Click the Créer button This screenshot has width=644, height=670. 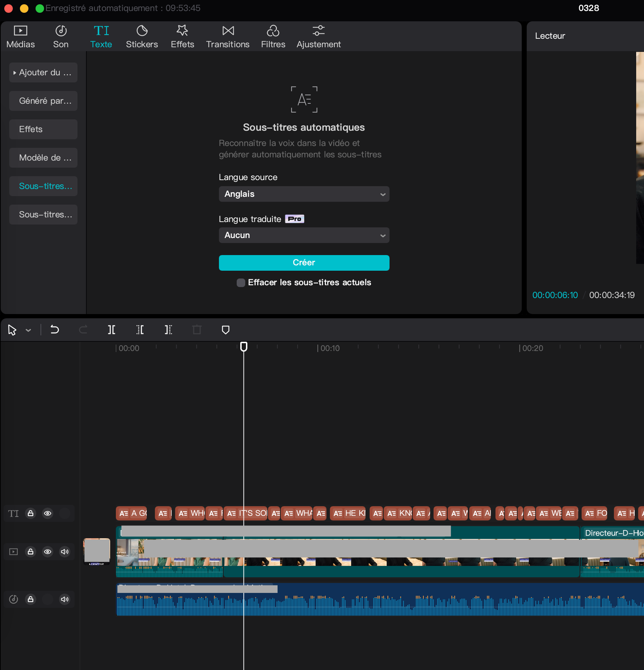(304, 263)
